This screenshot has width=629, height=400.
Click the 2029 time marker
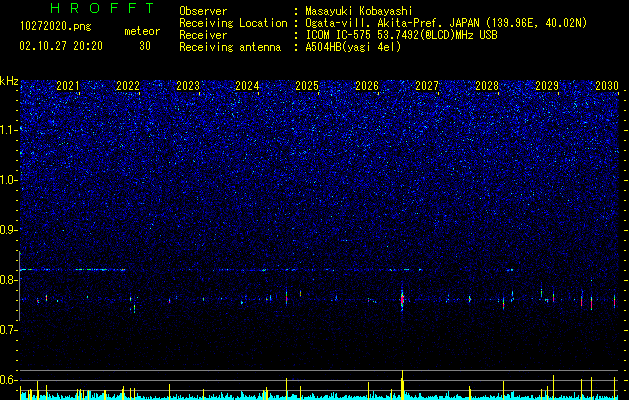click(x=547, y=86)
